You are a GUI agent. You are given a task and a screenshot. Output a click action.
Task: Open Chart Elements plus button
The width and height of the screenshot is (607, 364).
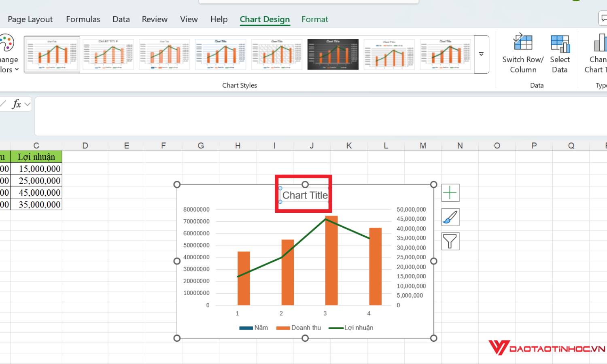[x=450, y=193]
